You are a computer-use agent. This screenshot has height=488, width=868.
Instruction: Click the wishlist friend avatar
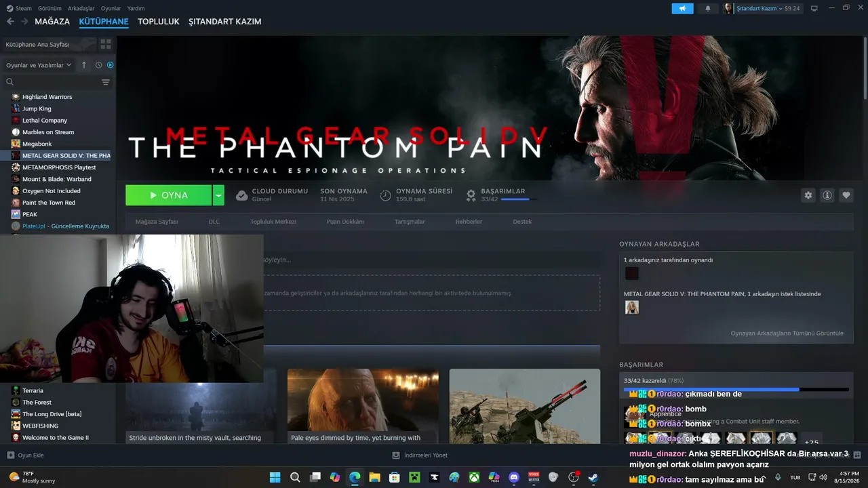click(x=632, y=308)
